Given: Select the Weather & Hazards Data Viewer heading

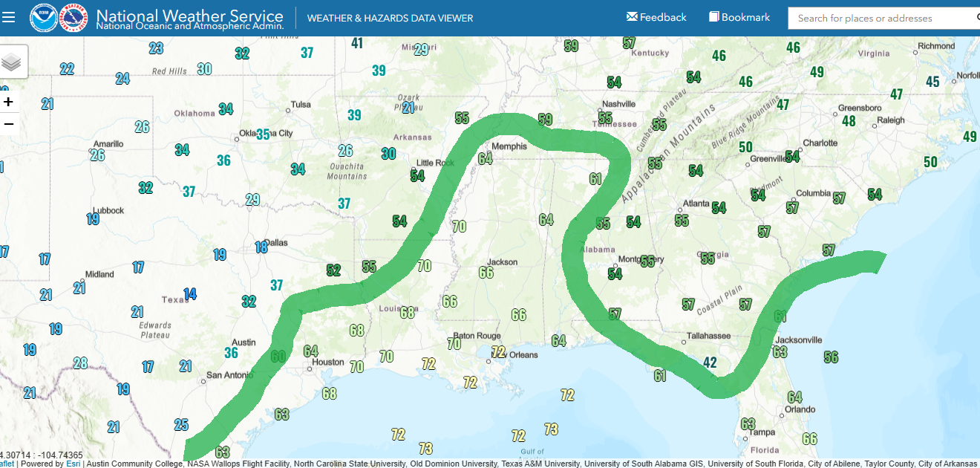Looking at the screenshot, I should pyautogui.click(x=390, y=18).
